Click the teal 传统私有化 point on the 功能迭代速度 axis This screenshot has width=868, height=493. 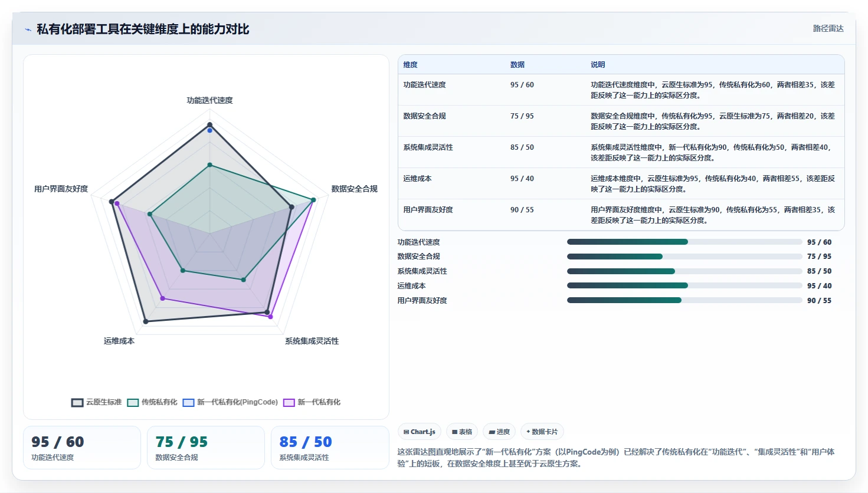point(209,165)
